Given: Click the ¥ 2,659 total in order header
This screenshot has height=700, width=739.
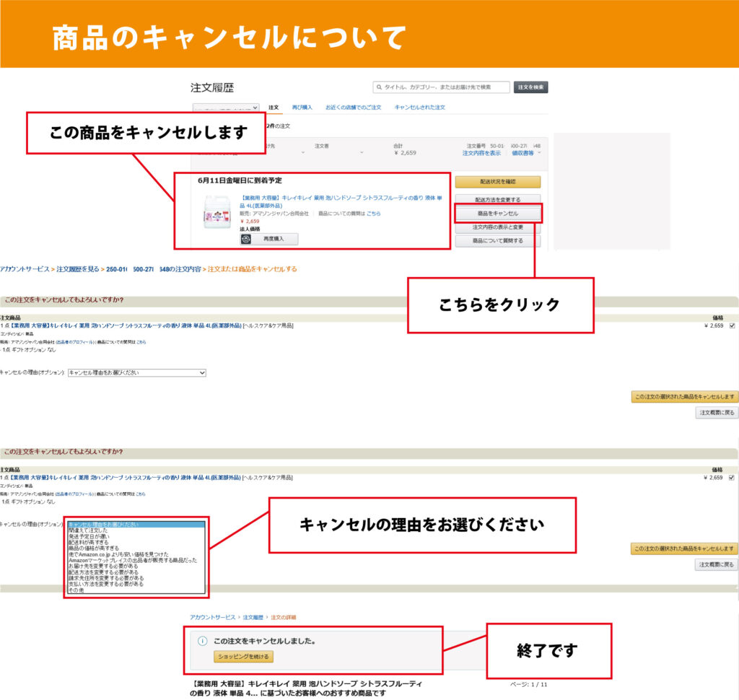Looking at the screenshot, I should pos(406,153).
